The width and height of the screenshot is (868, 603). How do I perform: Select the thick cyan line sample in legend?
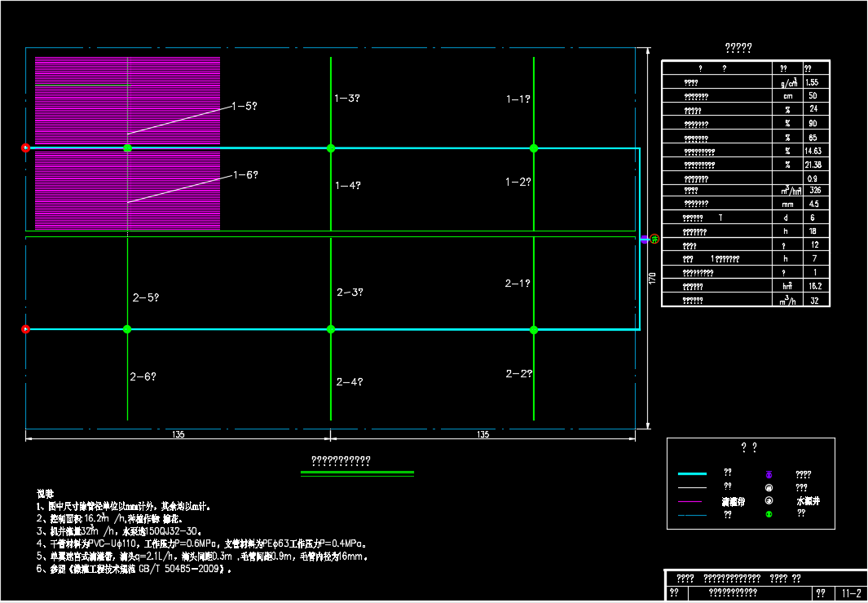692,473
